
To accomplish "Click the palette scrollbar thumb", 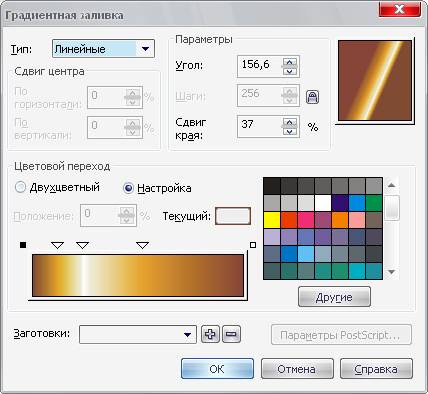I will [x=392, y=208].
